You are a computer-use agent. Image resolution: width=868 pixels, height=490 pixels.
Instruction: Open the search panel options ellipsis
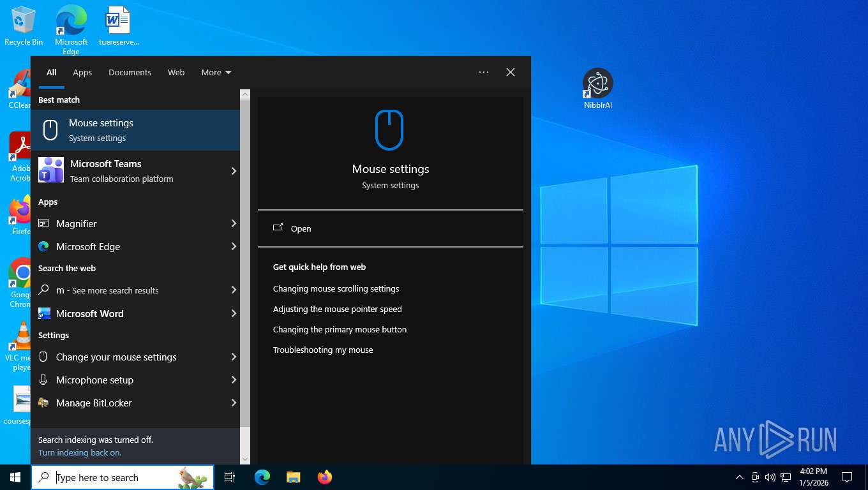[x=484, y=72]
